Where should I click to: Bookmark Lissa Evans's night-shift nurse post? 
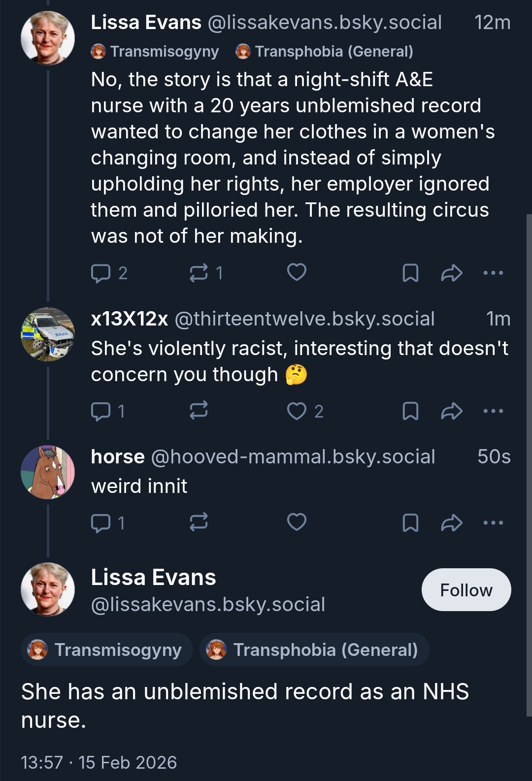pos(410,273)
